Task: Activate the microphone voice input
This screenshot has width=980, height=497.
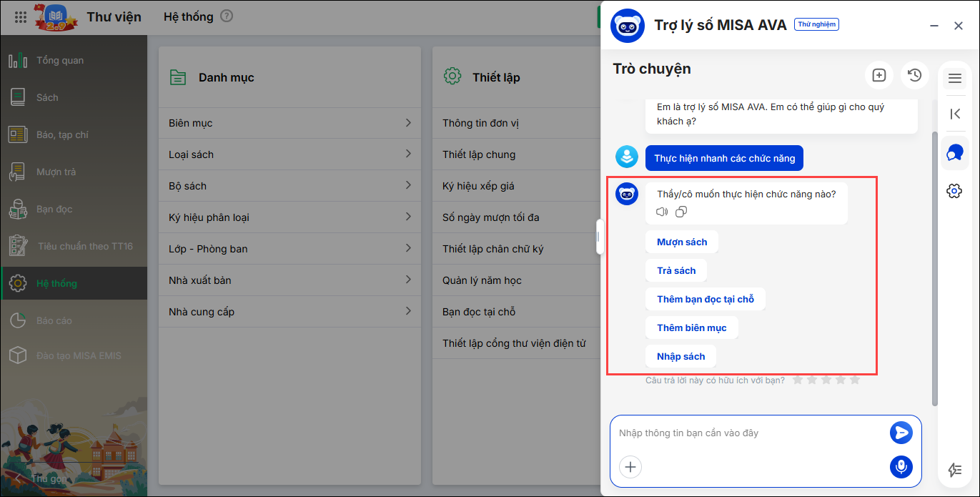Action: point(901,467)
